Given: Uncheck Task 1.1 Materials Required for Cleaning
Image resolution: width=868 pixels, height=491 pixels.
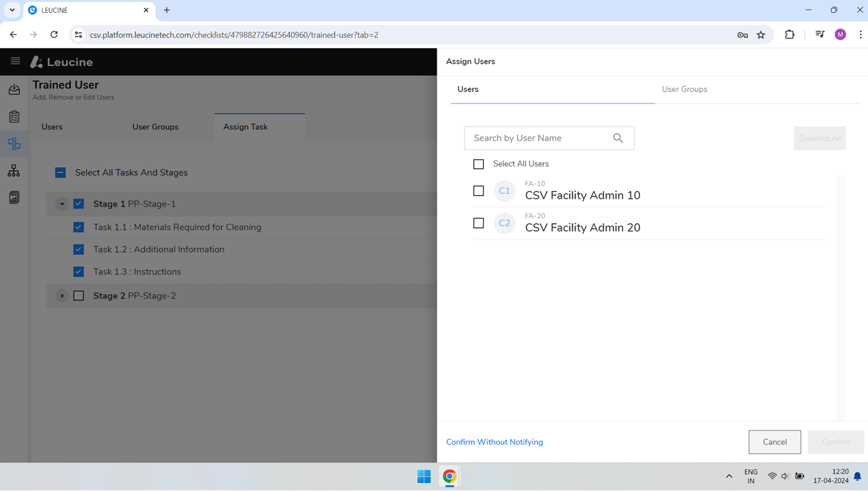Looking at the screenshot, I should (x=79, y=227).
